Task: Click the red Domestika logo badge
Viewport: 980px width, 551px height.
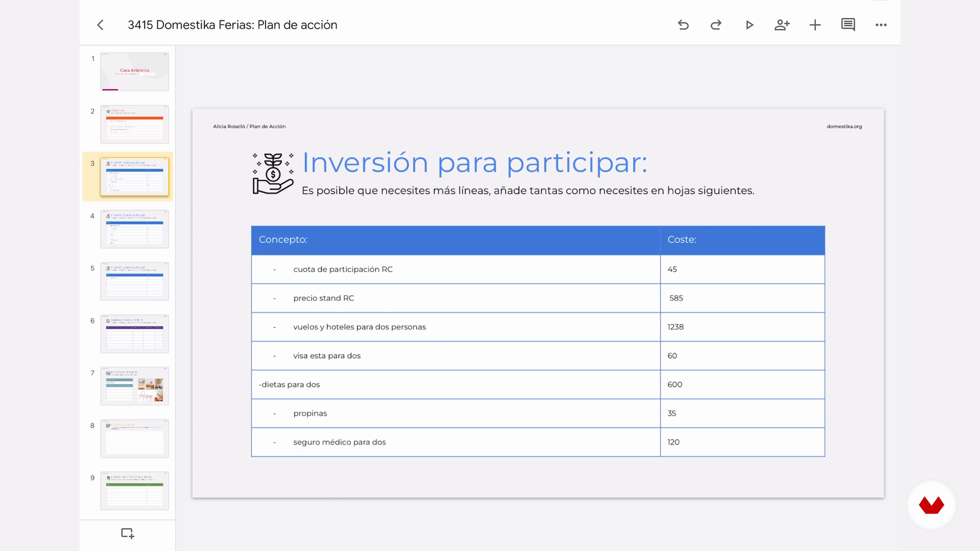Action: pyautogui.click(x=931, y=505)
